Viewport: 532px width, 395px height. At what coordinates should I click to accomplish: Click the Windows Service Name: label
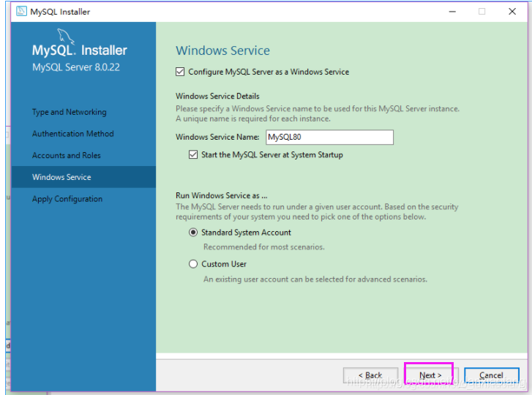[x=217, y=137]
